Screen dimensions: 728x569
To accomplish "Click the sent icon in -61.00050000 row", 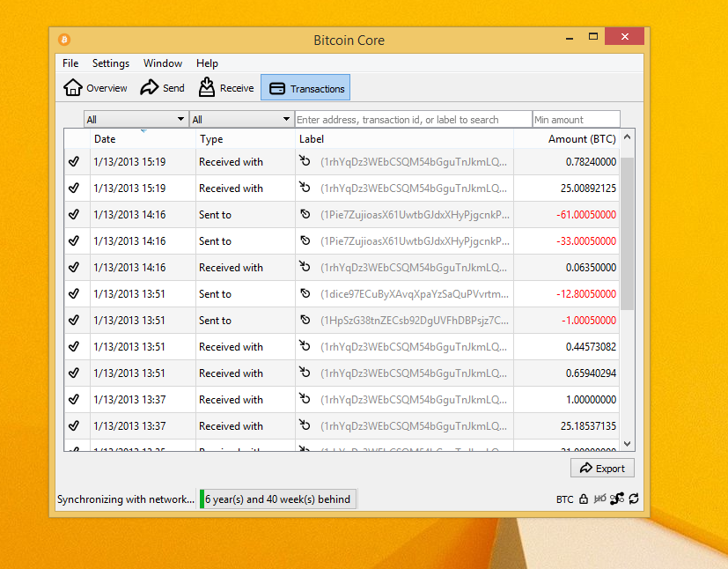I will 305,214.
